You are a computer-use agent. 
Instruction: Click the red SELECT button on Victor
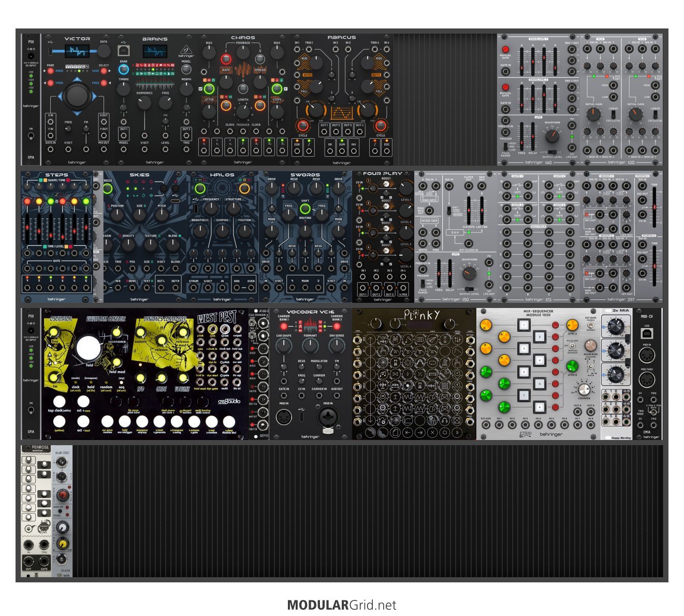click(x=104, y=71)
